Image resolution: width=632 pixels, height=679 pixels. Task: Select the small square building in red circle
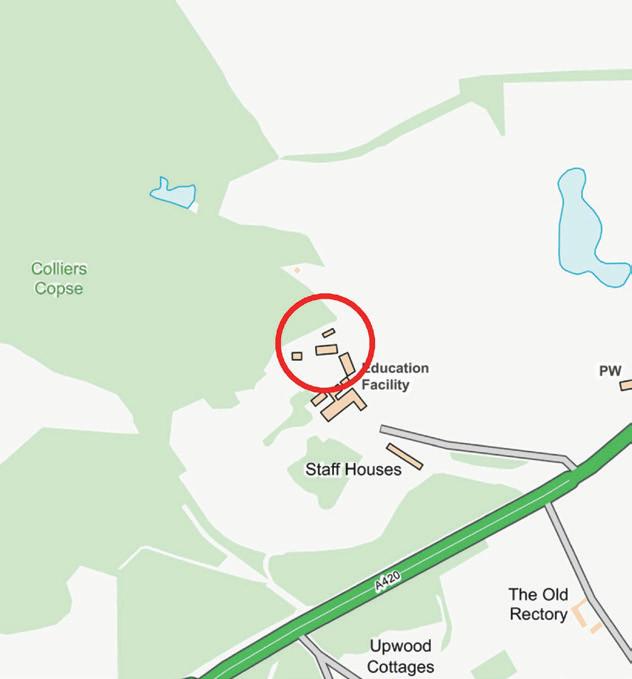tap(297, 356)
